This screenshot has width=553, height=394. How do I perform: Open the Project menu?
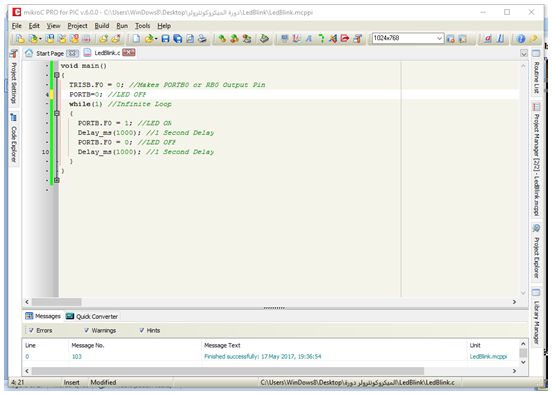tap(77, 26)
